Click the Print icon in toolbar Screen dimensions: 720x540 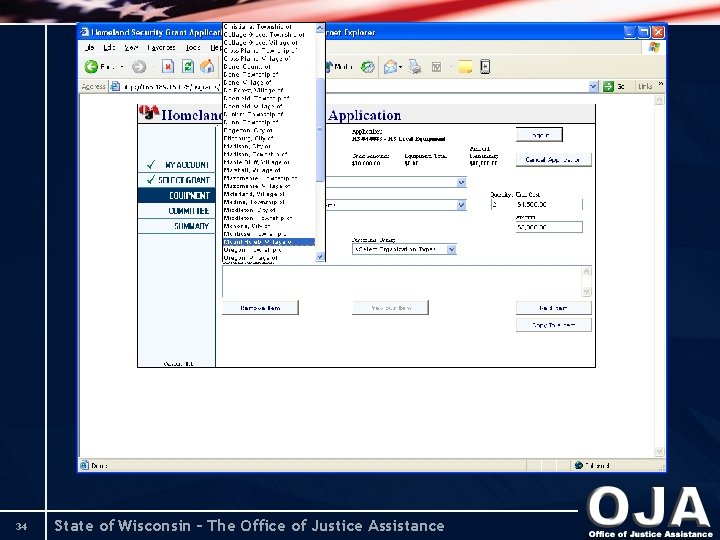click(415, 67)
